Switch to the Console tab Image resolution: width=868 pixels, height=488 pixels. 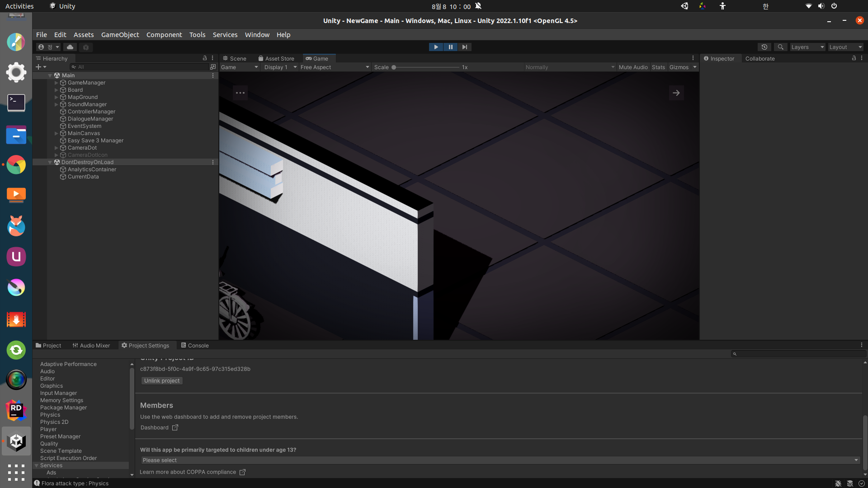point(195,346)
